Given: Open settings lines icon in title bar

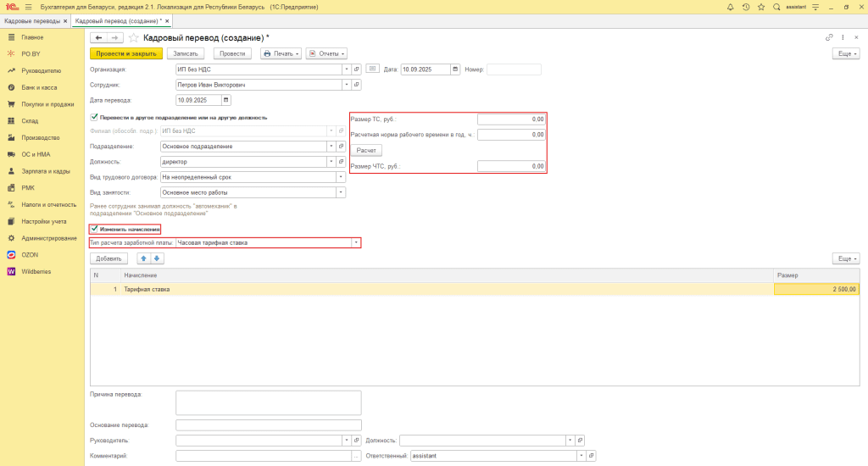Looking at the screenshot, I should click(815, 7).
